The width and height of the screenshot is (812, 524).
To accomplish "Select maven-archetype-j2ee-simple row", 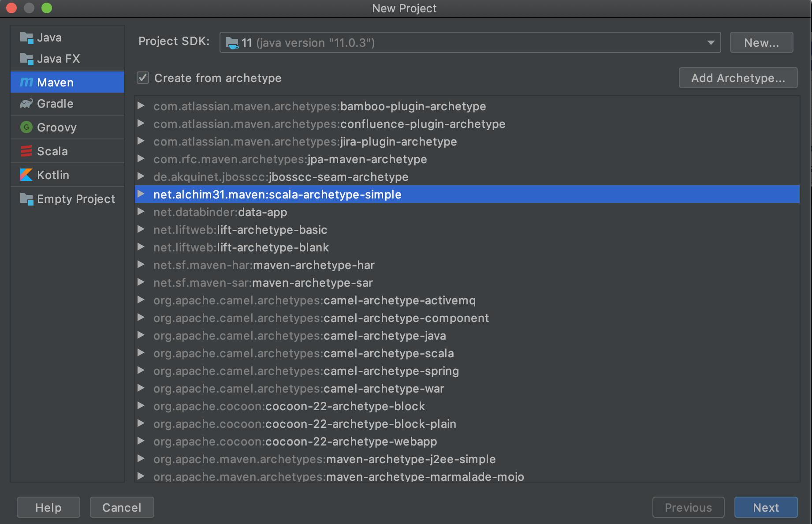I will 467,459.
